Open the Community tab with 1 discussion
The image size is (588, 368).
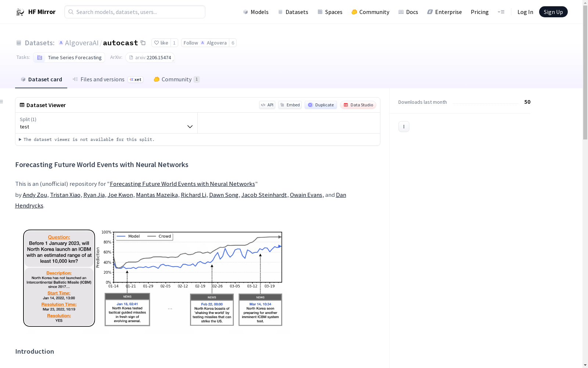coord(177,79)
